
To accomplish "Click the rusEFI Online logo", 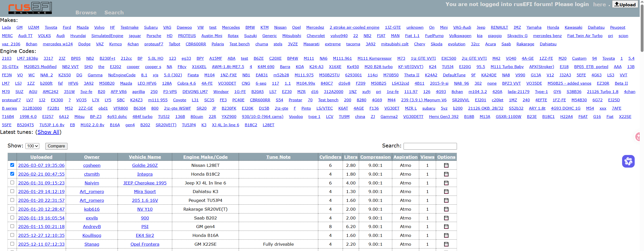I will (30, 8).
